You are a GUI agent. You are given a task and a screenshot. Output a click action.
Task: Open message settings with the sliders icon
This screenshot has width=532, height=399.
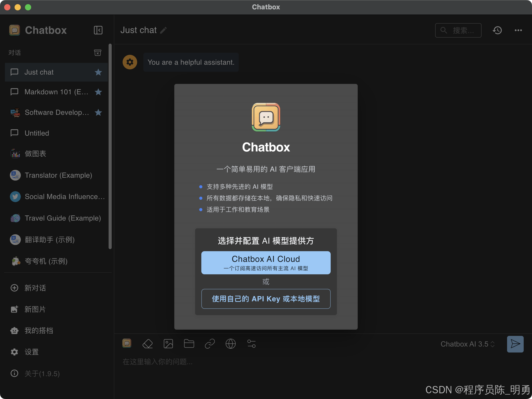coord(251,343)
